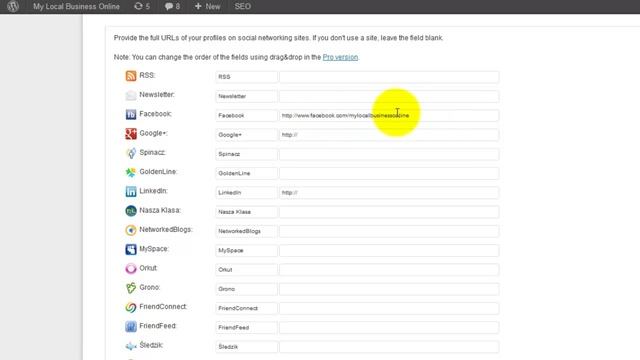Image resolution: width=640 pixels, height=360 pixels.
Task: Edit the Spinacz label field
Action: pos(246,154)
